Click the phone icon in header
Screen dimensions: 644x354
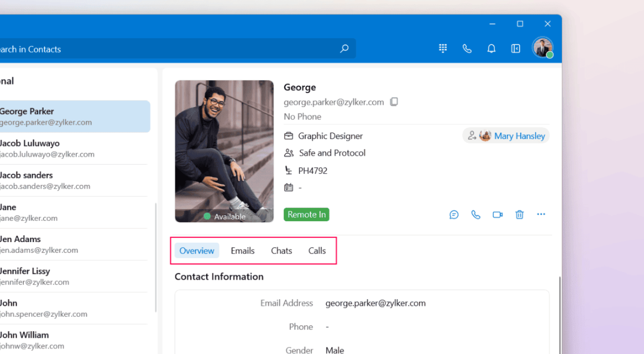pyautogui.click(x=467, y=49)
